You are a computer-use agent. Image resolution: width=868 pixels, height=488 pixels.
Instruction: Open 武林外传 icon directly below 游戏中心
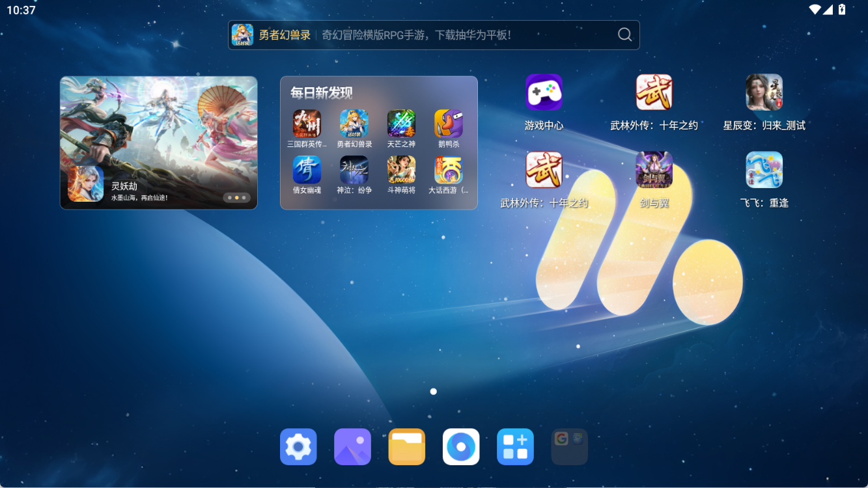(544, 170)
